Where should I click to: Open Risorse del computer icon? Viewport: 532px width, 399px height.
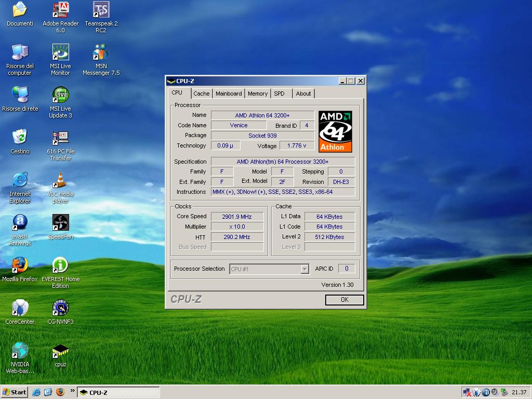pos(20,60)
